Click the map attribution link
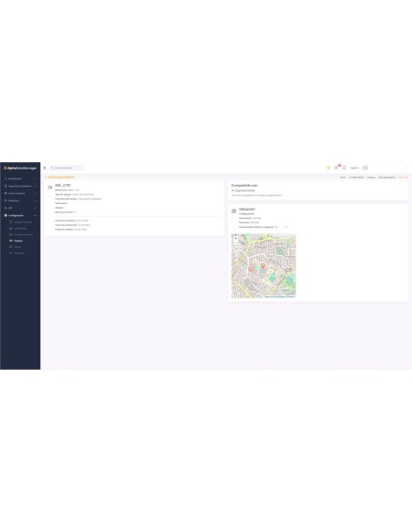The height and width of the screenshot is (532, 412). click(x=280, y=297)
